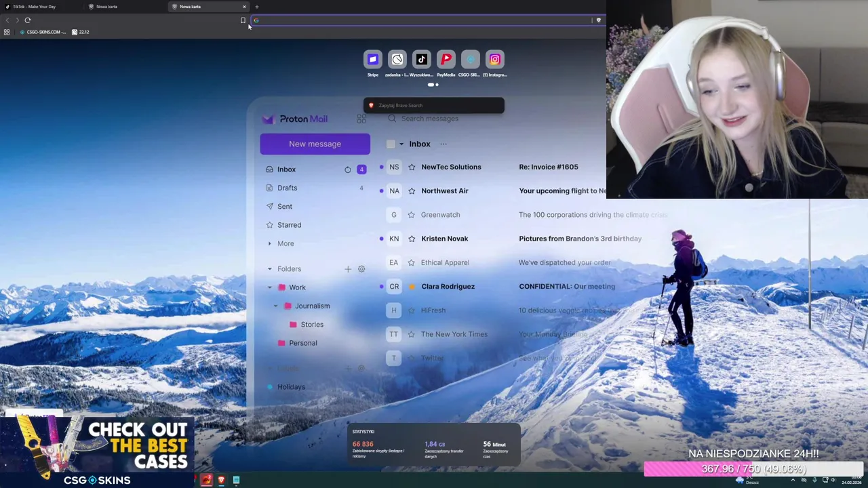
Task: Collapse the Folders section
Action: pyautogui.click(x=269, y=269)
